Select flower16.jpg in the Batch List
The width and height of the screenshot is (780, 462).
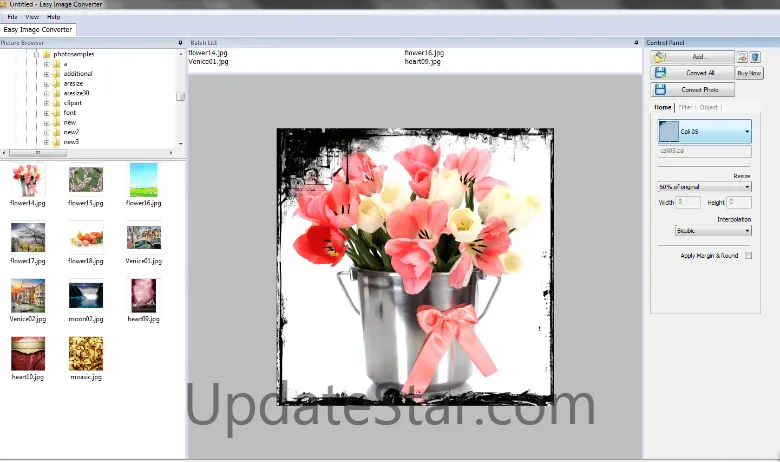click(x=424, y=53)
